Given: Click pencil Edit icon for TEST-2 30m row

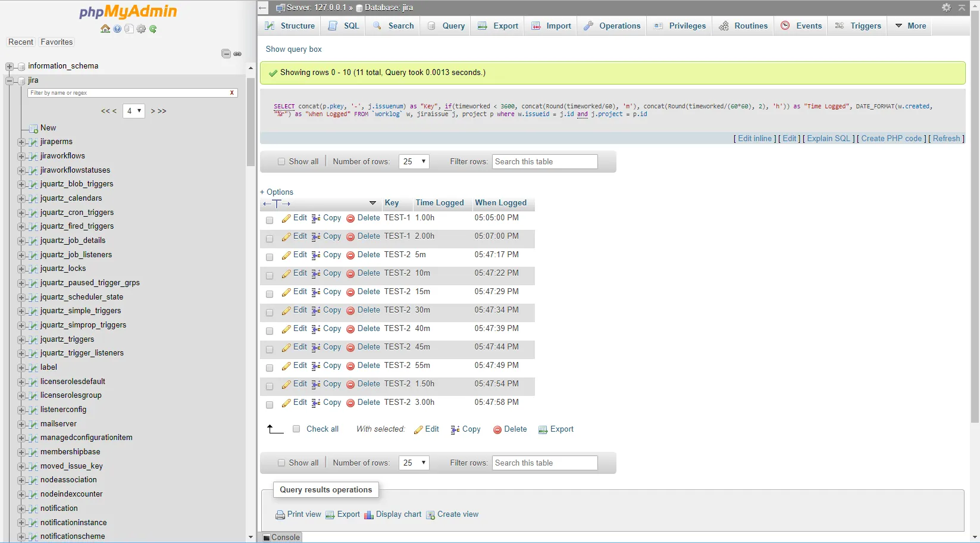Looking at the screenshot, I should (x=286, y=311).
